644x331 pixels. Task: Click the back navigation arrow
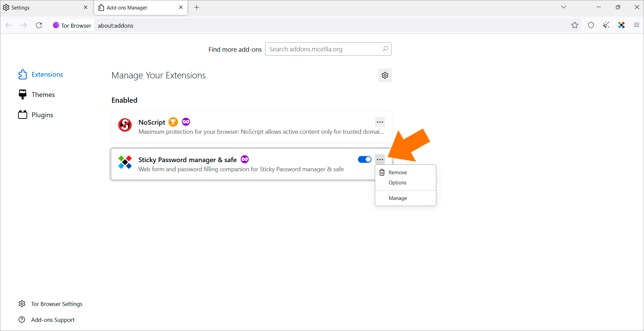pos(8,25)
